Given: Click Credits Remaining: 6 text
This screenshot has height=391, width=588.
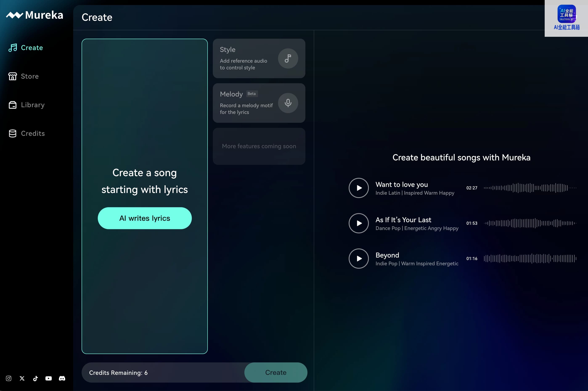Looking at the screenshot, I should click(x=118, y=373).
